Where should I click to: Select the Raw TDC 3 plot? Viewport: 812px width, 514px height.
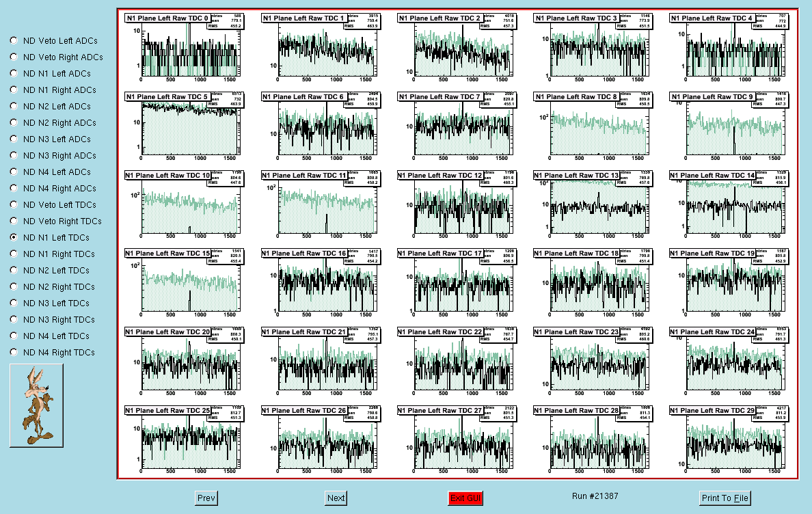tap(593, 48)
